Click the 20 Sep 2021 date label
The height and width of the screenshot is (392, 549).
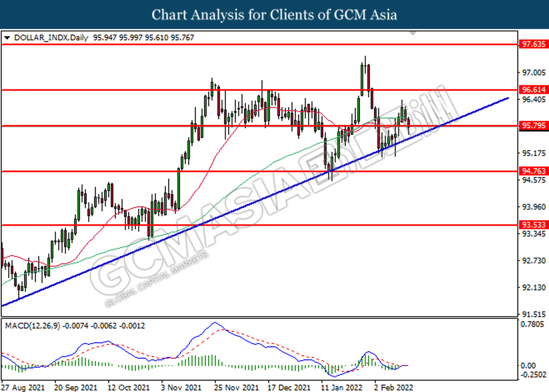click(76, 388)
